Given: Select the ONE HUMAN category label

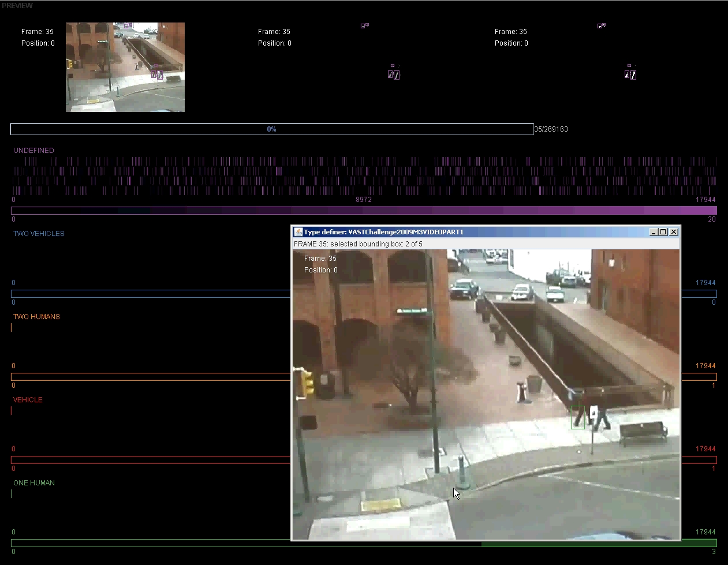Looking at the screenshot, I should (x=34, y=482).
